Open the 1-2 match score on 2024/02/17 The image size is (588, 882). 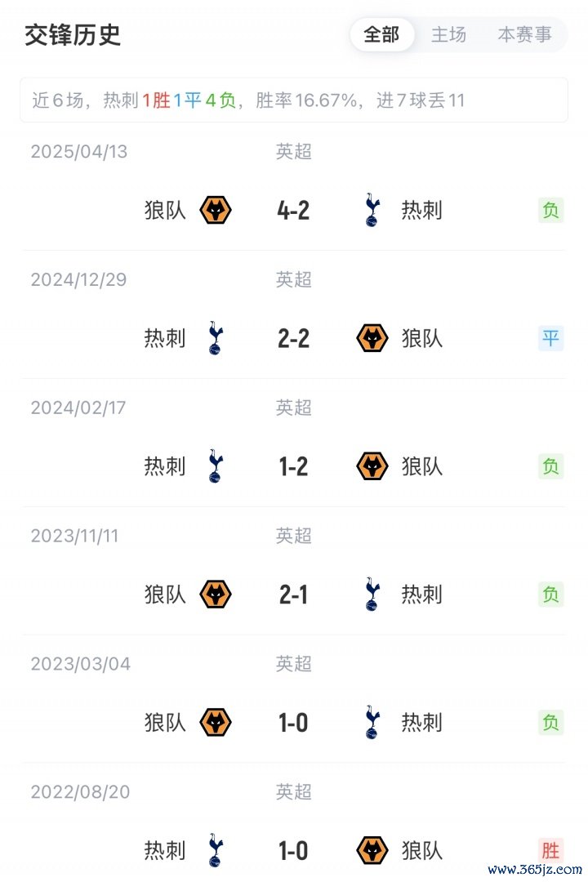pyautogui.click(x=293, y=466)
